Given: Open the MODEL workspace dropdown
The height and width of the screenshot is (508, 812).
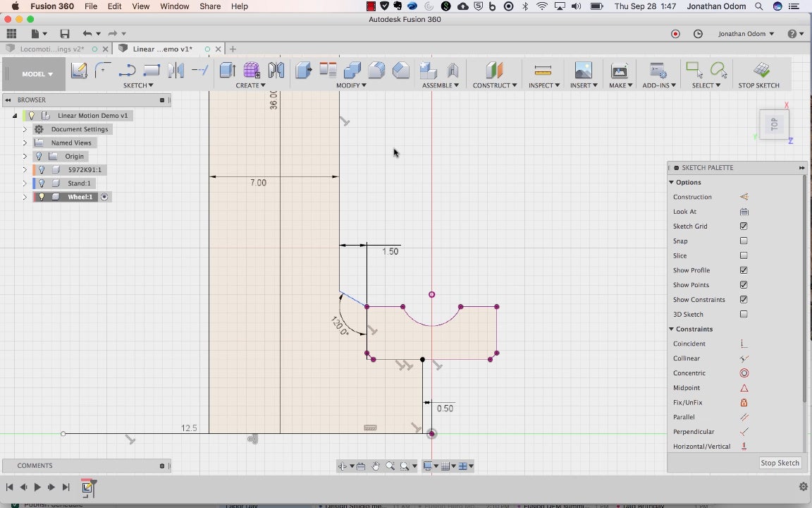Looking at the screenshot, I should click(x=37, y=74).
